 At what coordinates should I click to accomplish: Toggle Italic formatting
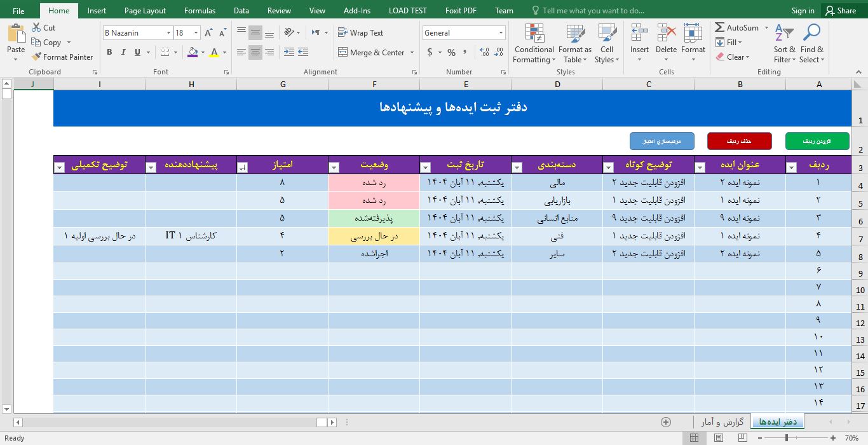[124, 52]
